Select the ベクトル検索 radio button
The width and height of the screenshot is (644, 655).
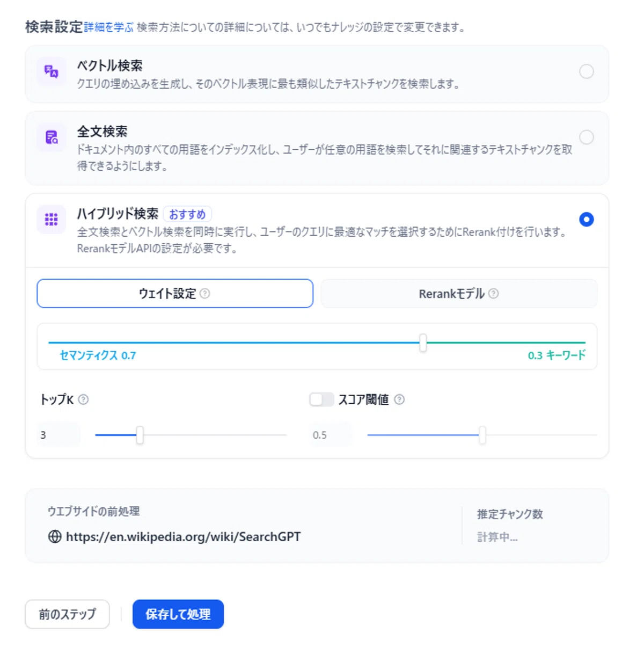587,71
